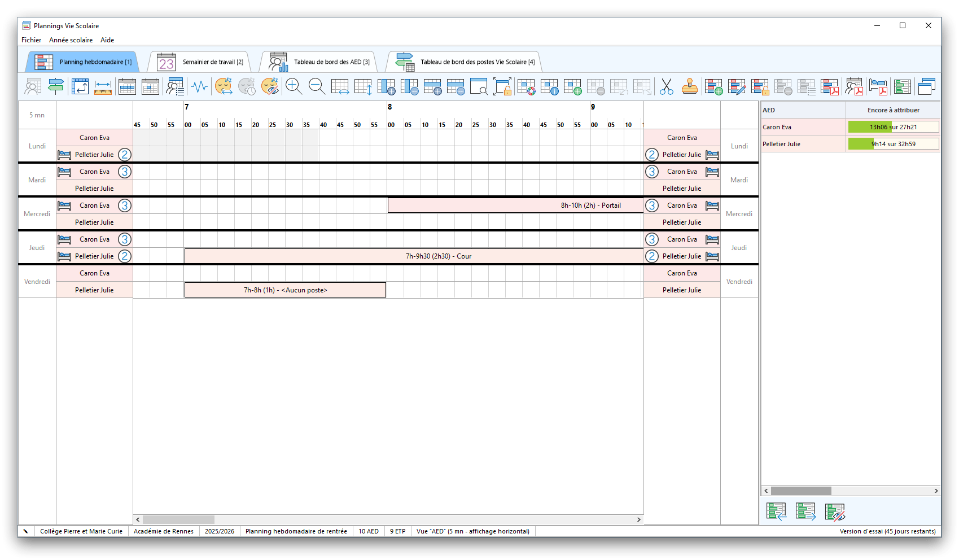Toggle the sleeping face with crossed-eye icon
This screenshot has height=560, width=959.
click(270, 86)
